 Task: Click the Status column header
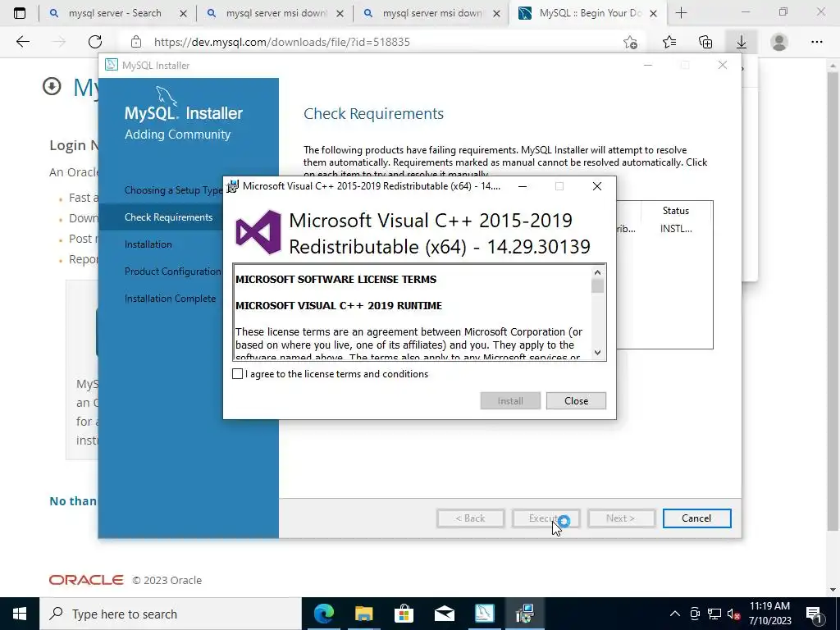pyautogui.click(x=676, y=211)
